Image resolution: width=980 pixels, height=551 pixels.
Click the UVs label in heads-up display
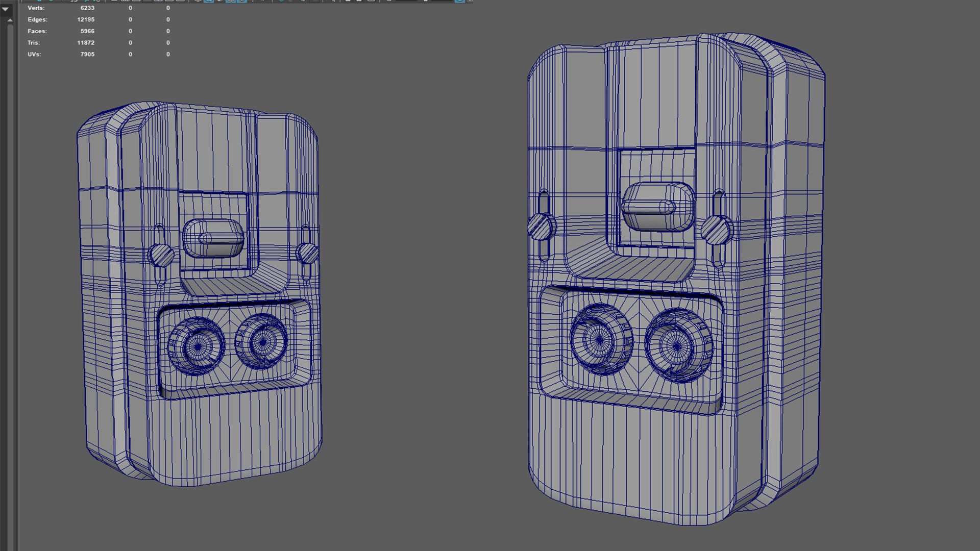34,54
